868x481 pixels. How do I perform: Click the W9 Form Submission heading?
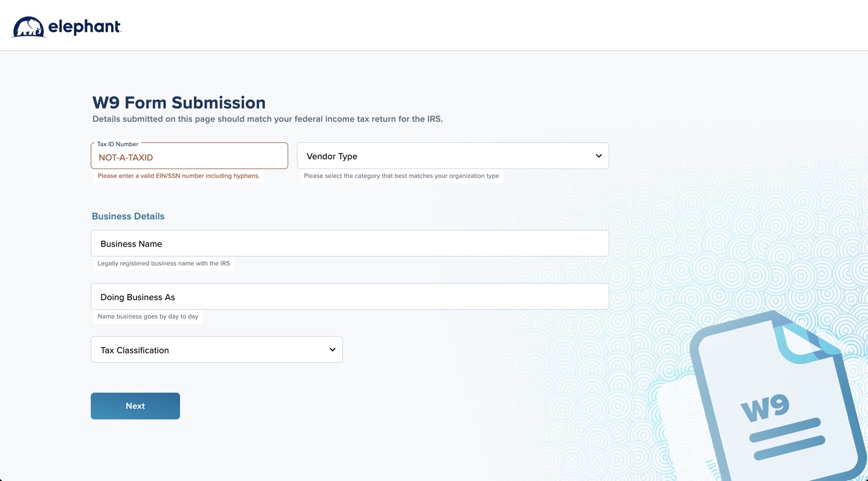[x=179, y=102]
